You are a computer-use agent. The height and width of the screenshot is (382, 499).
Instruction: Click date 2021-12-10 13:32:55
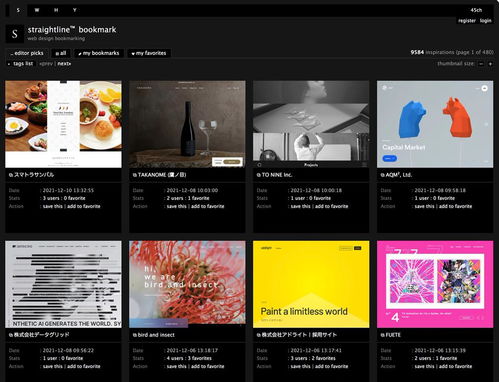(x=68, y=190)
